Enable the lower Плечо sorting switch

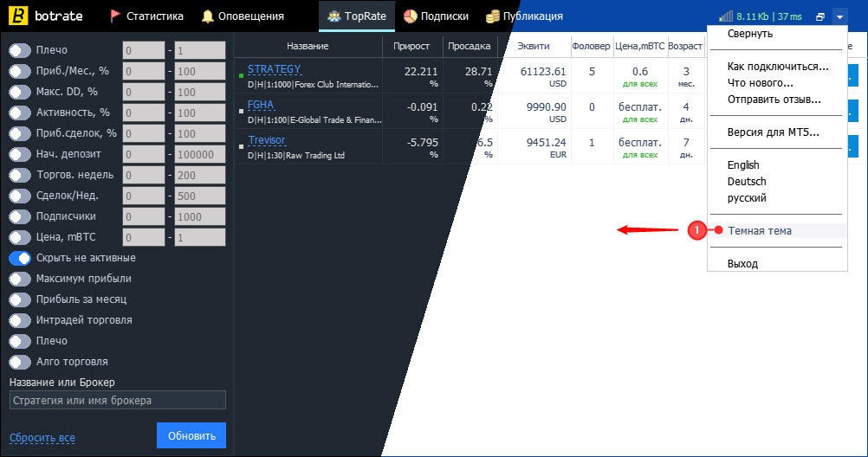click(x=20, y=341)
